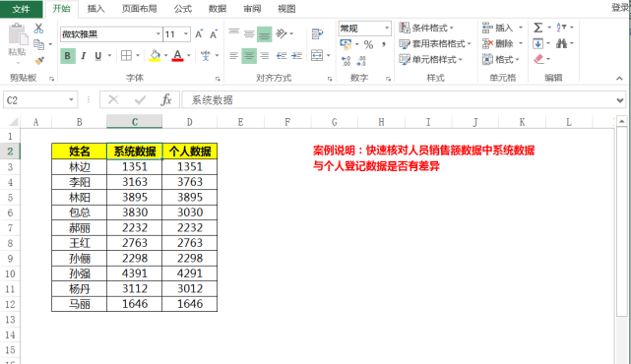Screen dimensions: 631x364
Task: Click the merge and center icon
Action: (317, 55)
